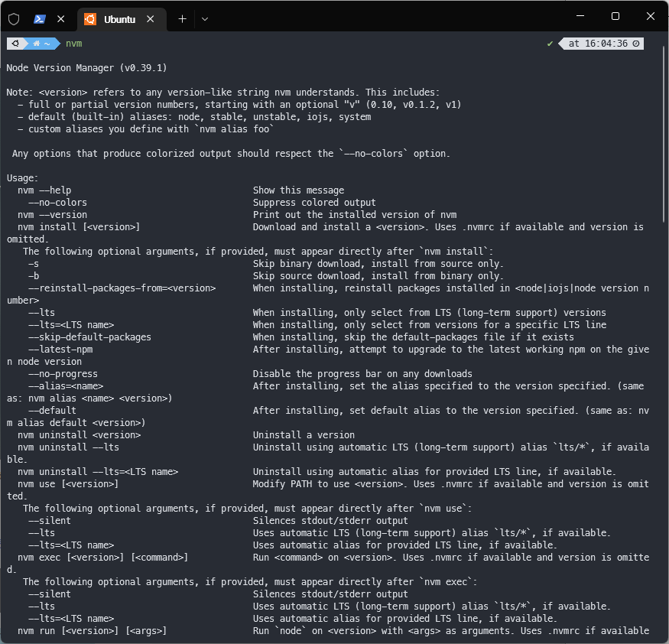Click the Ubuntu logo icon on tab
Viewport: 669px width, 644px height.
tap(90, 19)
